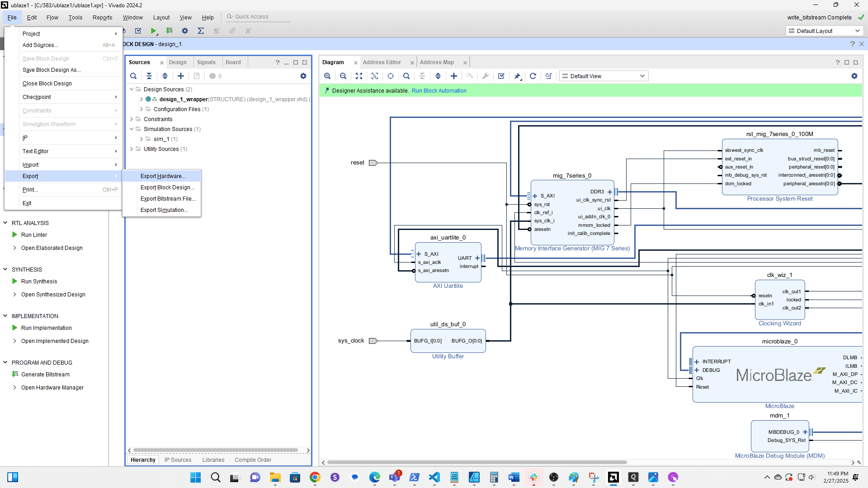Search sources using the magnifier icon
Viewport: 868px width, 488px height.
pyautogui.click(x=133, y=76)
